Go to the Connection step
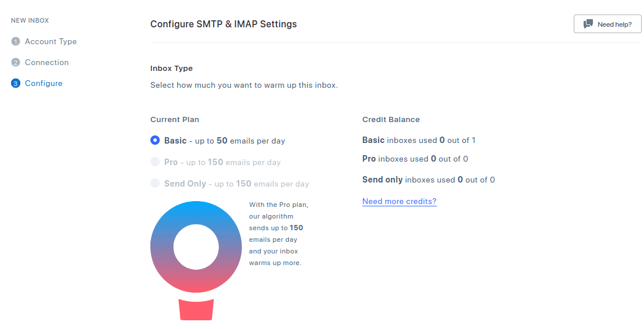The width and height of the screenshot is (644, 329). point(46,63)
